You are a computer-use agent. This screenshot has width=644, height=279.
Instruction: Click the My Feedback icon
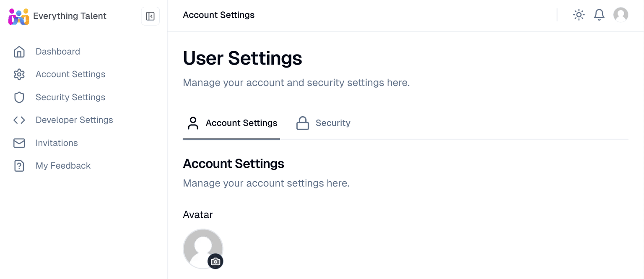[x=19, y=165]
